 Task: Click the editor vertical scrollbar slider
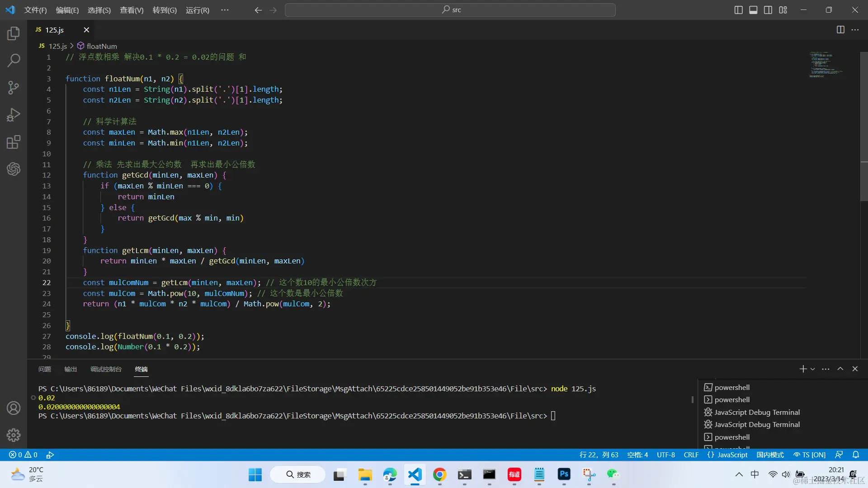coord(863,127)
